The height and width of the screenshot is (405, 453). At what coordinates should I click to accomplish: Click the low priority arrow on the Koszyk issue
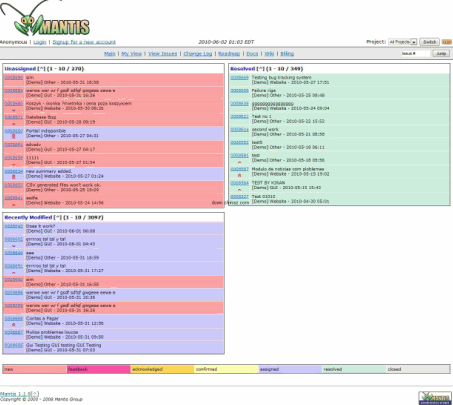[x=14, y=110]
